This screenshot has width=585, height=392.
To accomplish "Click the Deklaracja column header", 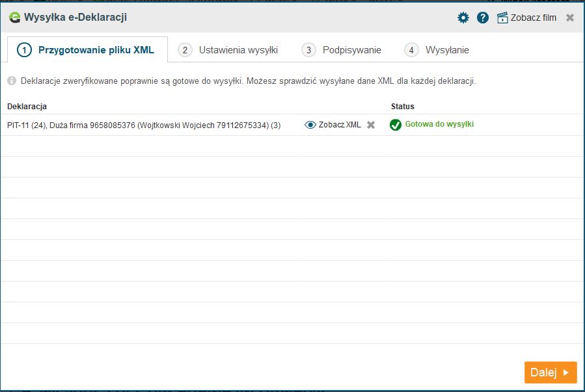I will (27, 107).
